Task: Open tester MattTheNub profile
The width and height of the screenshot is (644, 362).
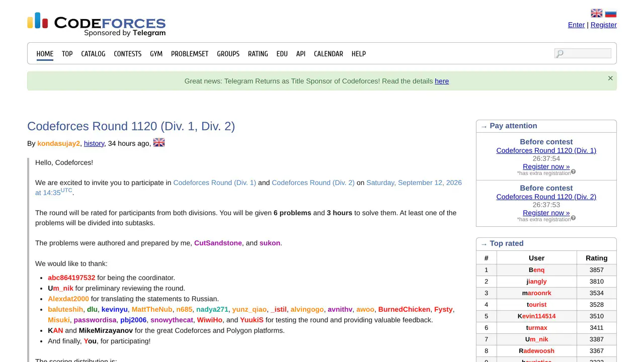Action: click(x=152, y=309)
